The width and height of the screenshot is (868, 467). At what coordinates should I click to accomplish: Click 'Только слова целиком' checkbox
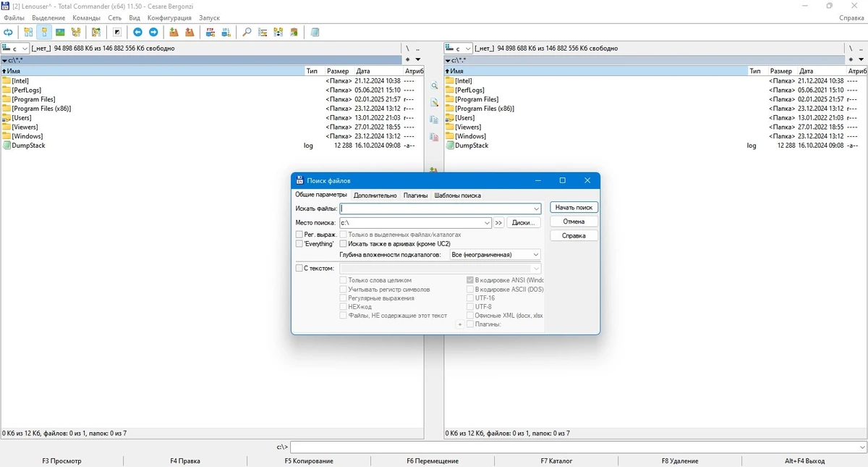click(344, 280)
